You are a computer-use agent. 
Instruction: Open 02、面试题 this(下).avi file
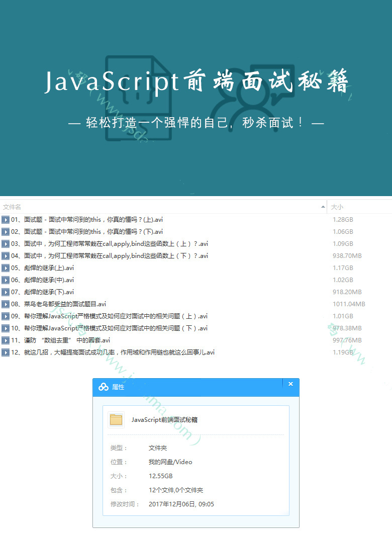click(x=87, y=232)
